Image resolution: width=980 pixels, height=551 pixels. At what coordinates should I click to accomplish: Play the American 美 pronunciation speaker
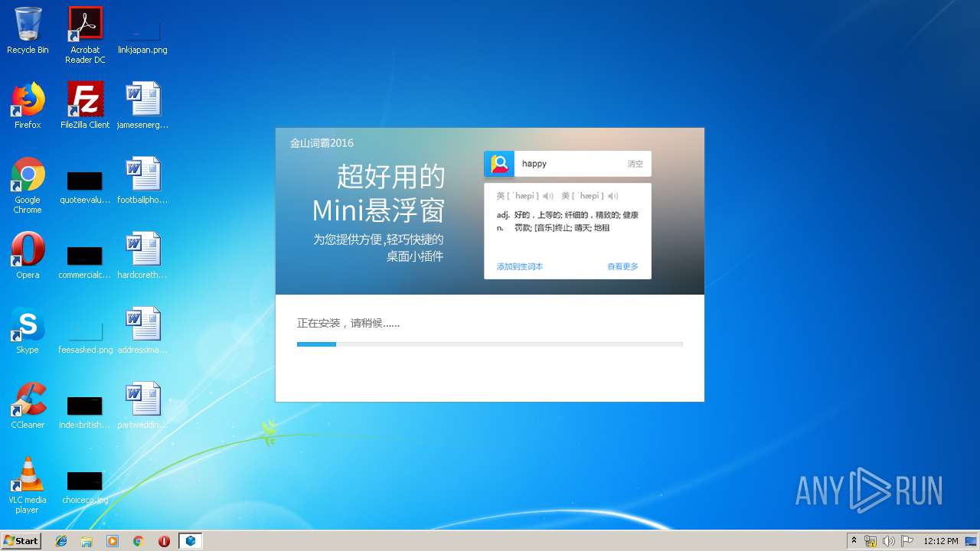pos(613,197)
